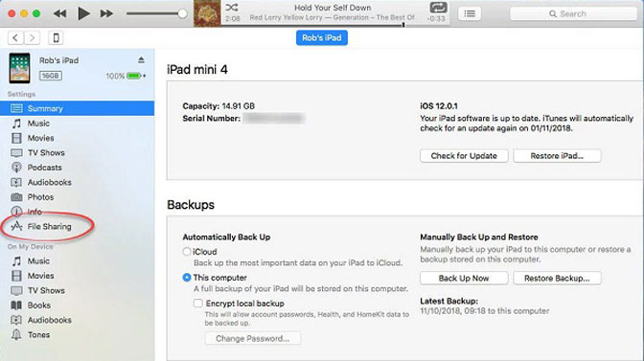This screenshot has height=361, width=644.
Task: Click the Serial Number label
Action: pos(212,119)
